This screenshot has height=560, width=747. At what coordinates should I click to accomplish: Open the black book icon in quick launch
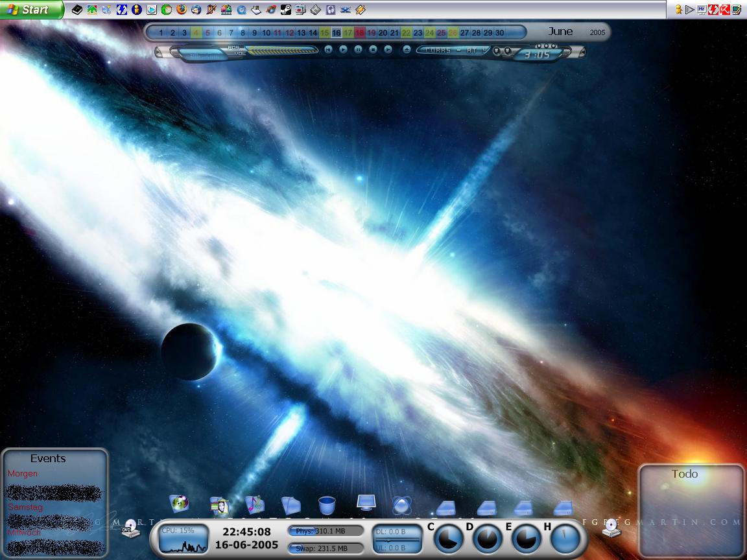point(77,10)
